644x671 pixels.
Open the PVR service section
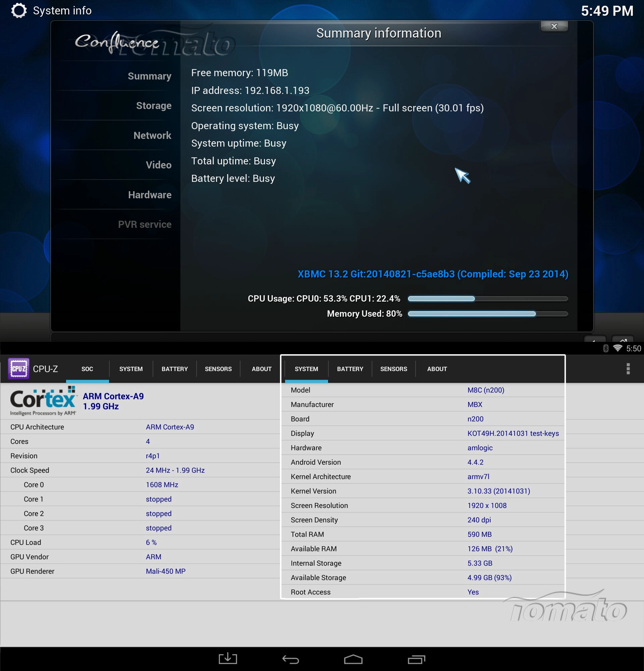point(145,224)
